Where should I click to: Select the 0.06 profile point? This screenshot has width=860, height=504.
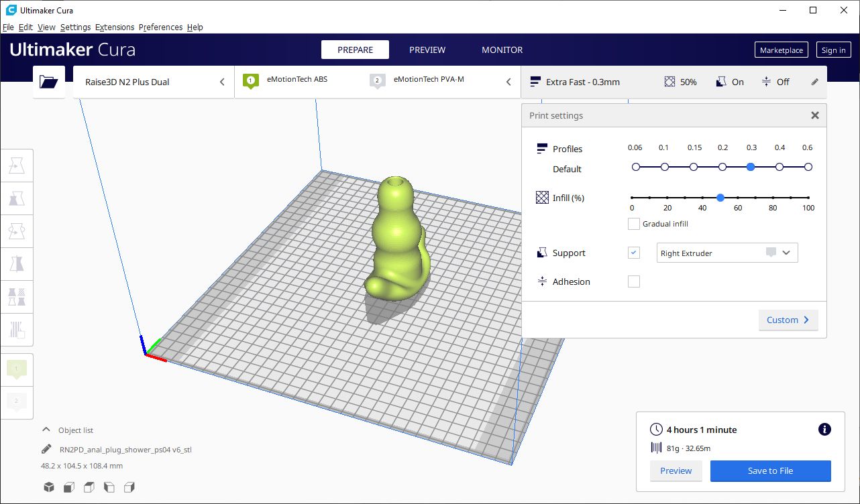(x=636, y=167)
